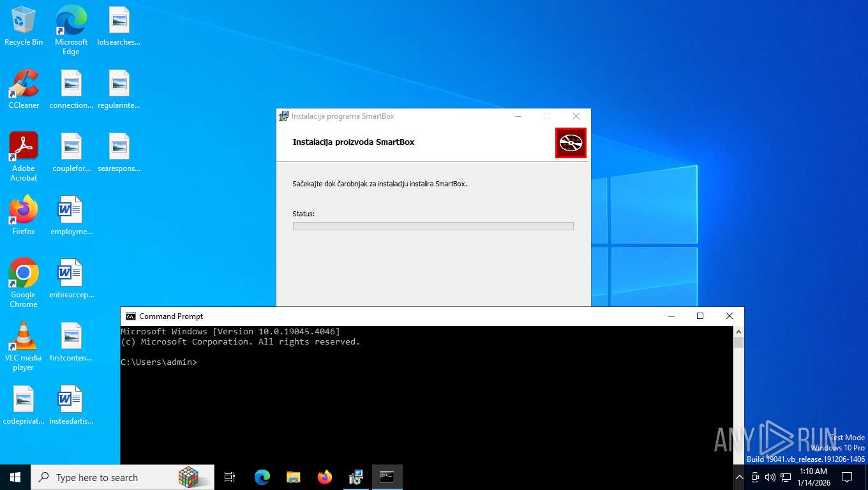Click the 'Instalacija proizvoda SmartBox' heading
Screen dimensions: 868x490
tap(354, 142)
